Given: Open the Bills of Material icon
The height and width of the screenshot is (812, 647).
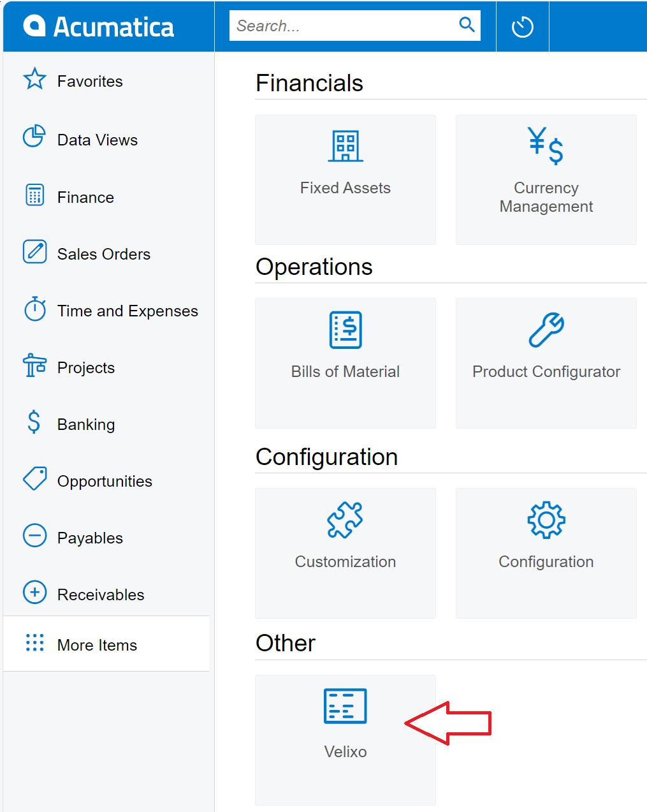Looking at the screenshot, I should (345, 330).
